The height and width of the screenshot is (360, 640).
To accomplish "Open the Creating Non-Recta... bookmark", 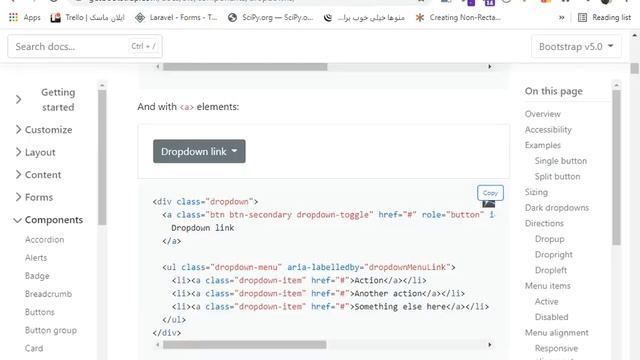I will pos(458,18).
